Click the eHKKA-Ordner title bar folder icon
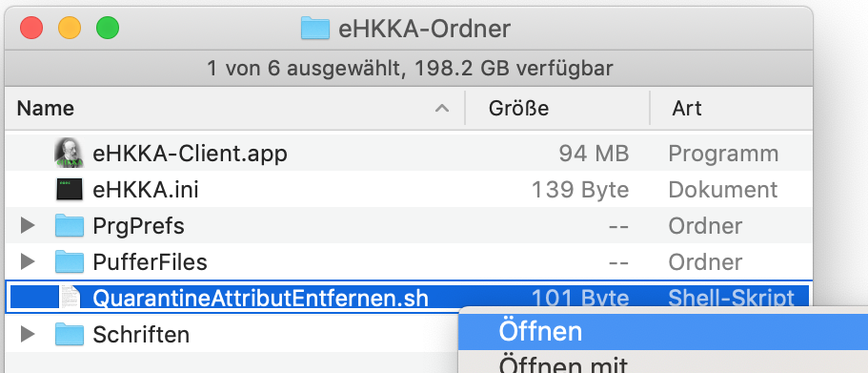This screenshot has width=868, height=373. [x=315, y=29]
